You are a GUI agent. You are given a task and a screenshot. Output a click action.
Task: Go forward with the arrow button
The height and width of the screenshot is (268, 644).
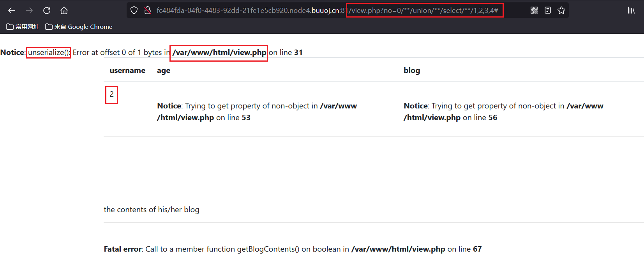click(x=29, y=11)
